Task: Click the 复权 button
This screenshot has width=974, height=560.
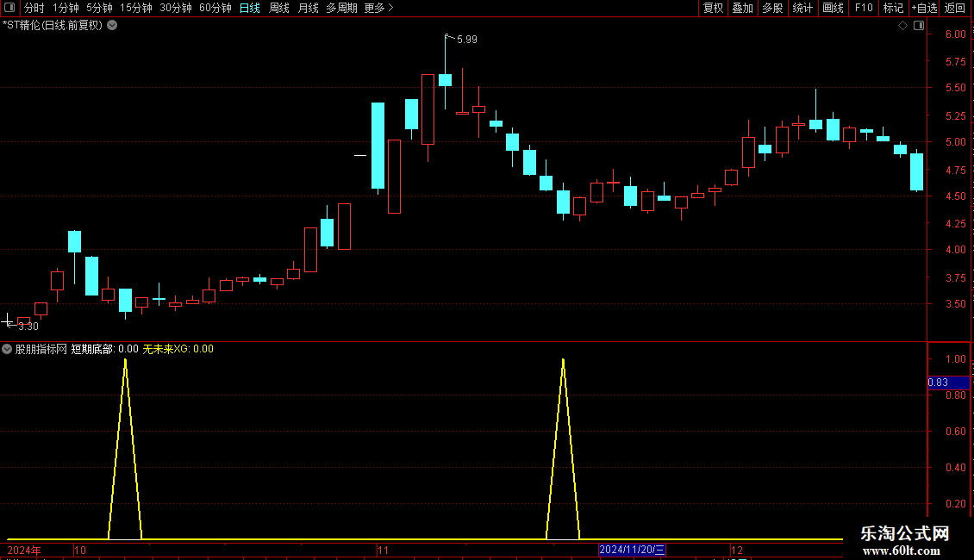Action: [x=713, y=8]
